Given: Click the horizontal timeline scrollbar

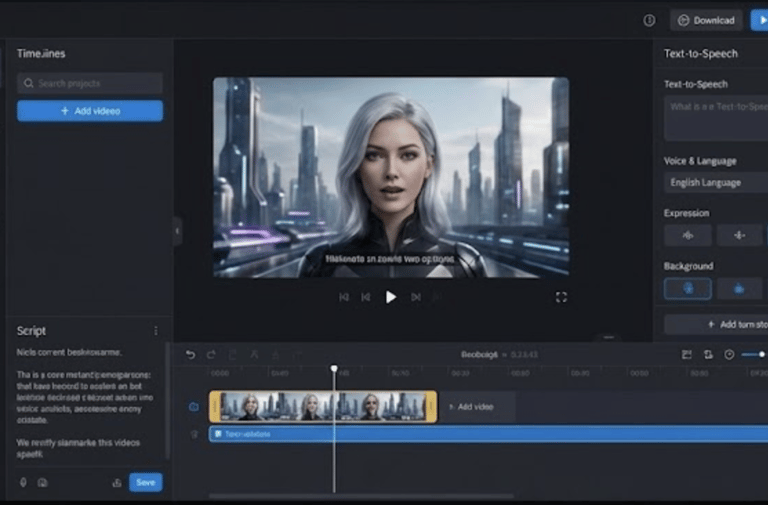Looking at the screenshot, I should (361, 496).
